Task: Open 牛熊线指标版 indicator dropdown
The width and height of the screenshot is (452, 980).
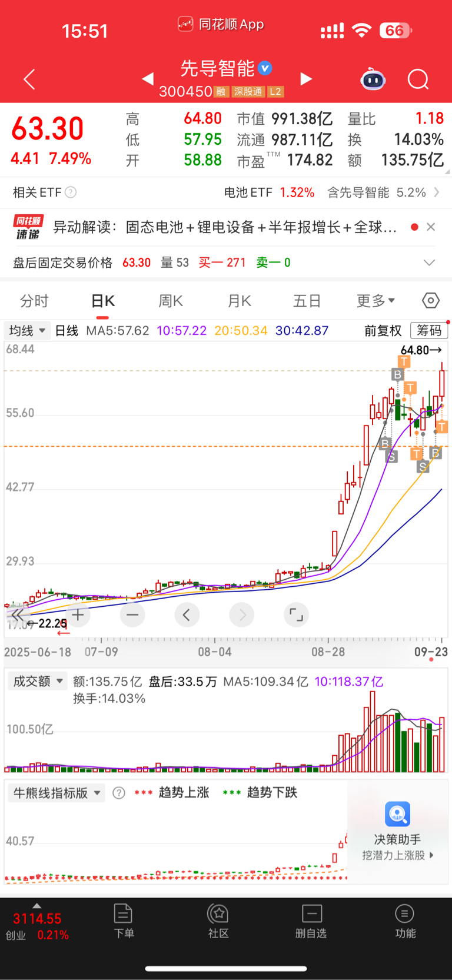Action: click(56, 793)
